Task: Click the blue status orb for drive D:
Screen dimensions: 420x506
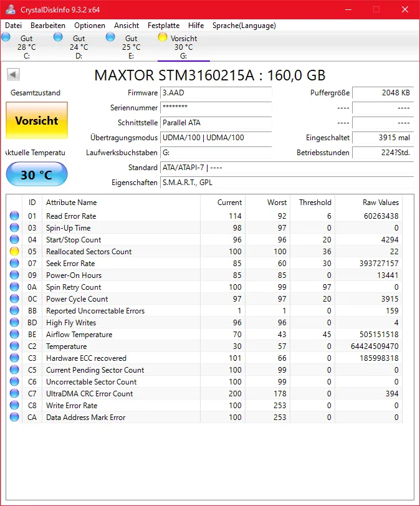Action: [59, 37]
